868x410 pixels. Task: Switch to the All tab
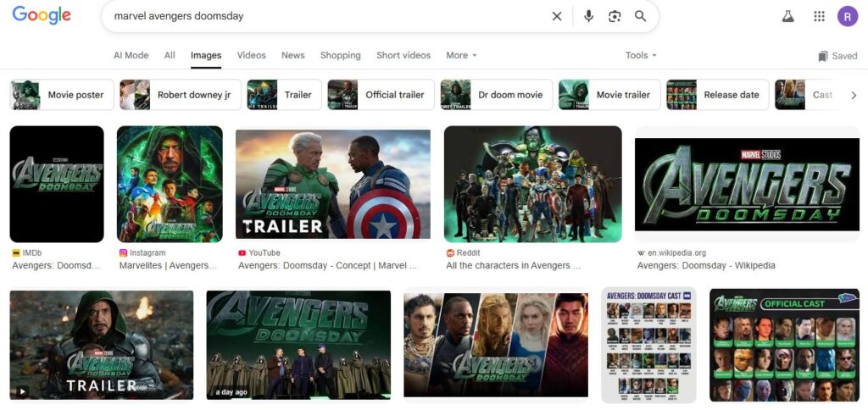170,55
